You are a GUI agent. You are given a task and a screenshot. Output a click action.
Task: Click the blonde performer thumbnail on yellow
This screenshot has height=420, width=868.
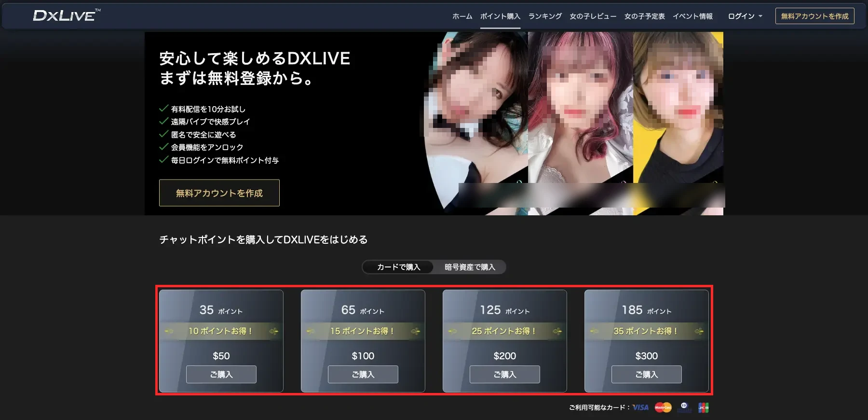pos(678,123)
